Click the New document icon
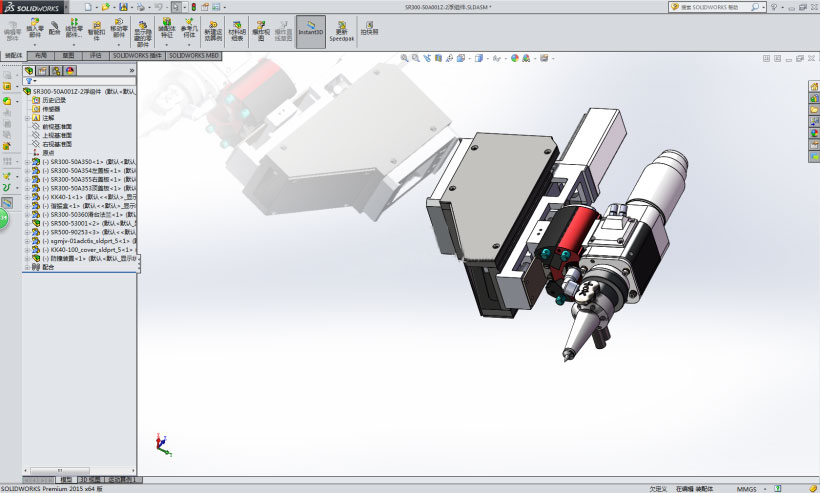820x493 pixels. pyautogui.click(x=88, y=7)
